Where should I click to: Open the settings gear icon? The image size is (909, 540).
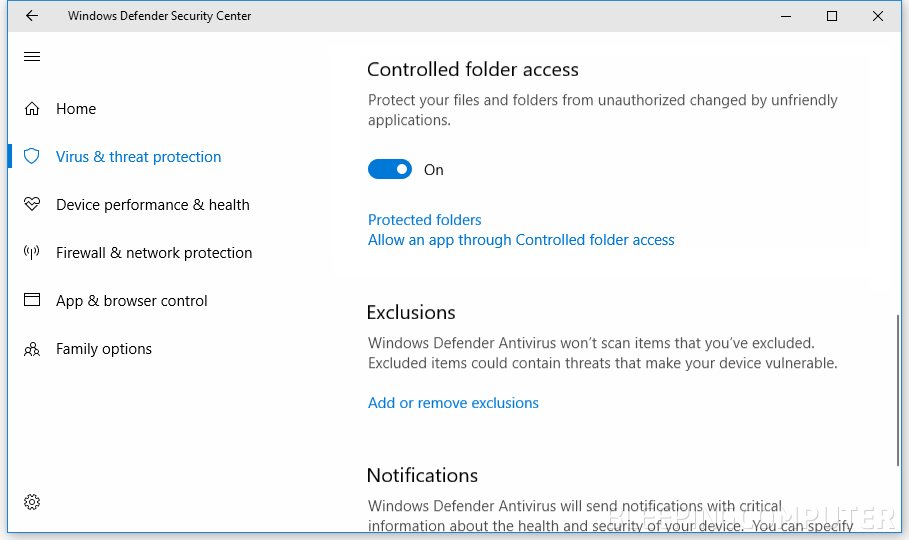pos(32,502)
